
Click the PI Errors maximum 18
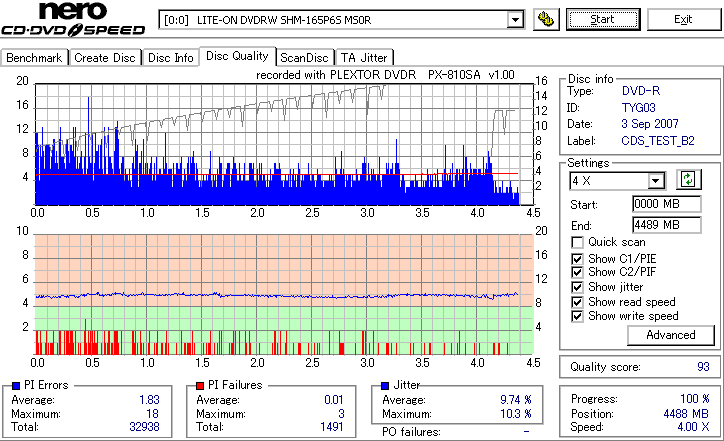point(152,414)
